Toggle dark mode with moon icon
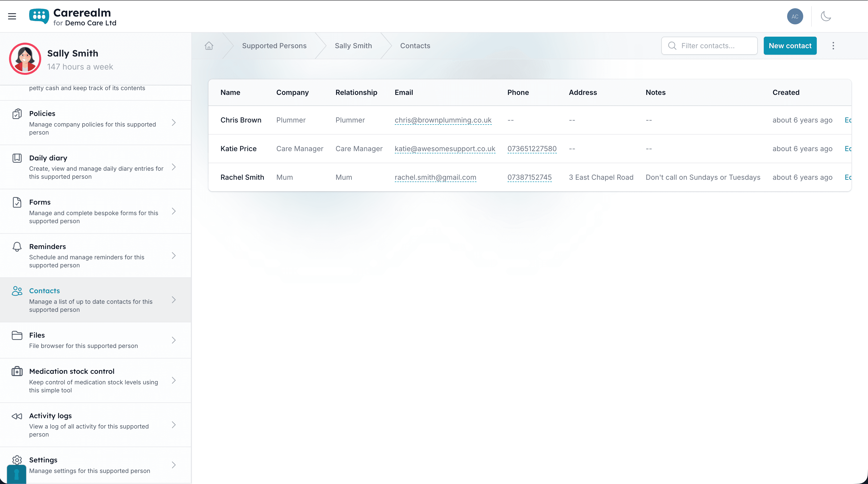This screenshot has height=484, width=868. (x=826, y=16)
